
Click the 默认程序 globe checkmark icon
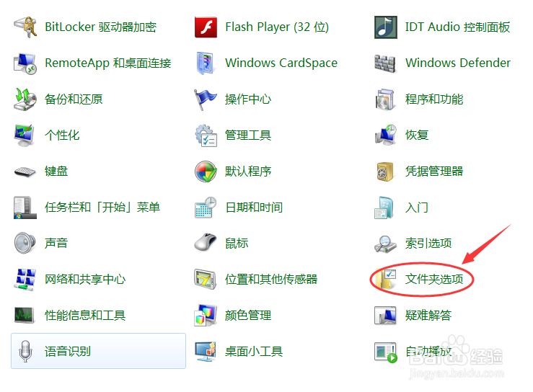[206, 171]
